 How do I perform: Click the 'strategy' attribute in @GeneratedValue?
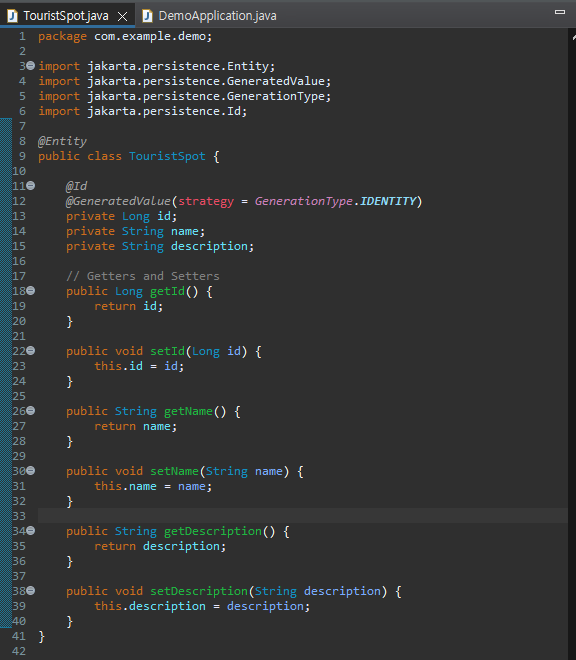pyautogui.click(x=206, y=201)
